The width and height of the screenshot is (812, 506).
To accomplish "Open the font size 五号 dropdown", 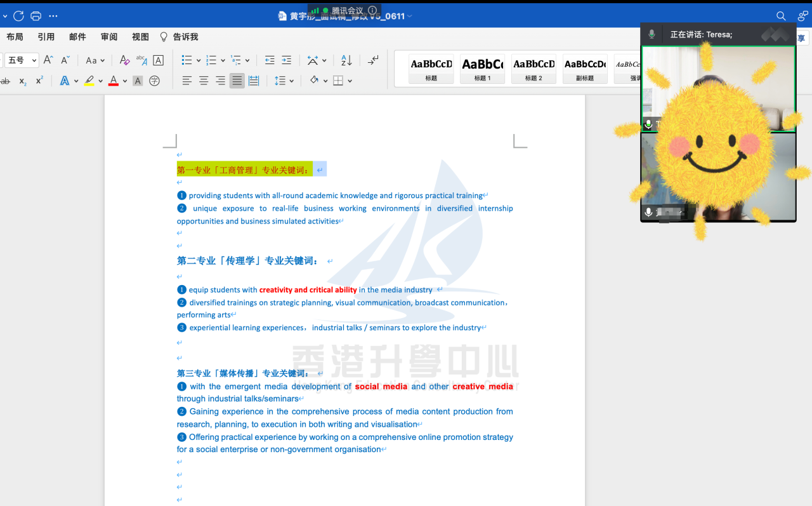I will [22, 60].
